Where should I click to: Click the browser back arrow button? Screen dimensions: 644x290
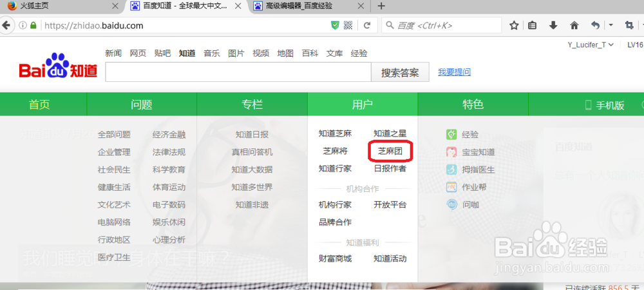pos(5,26)
